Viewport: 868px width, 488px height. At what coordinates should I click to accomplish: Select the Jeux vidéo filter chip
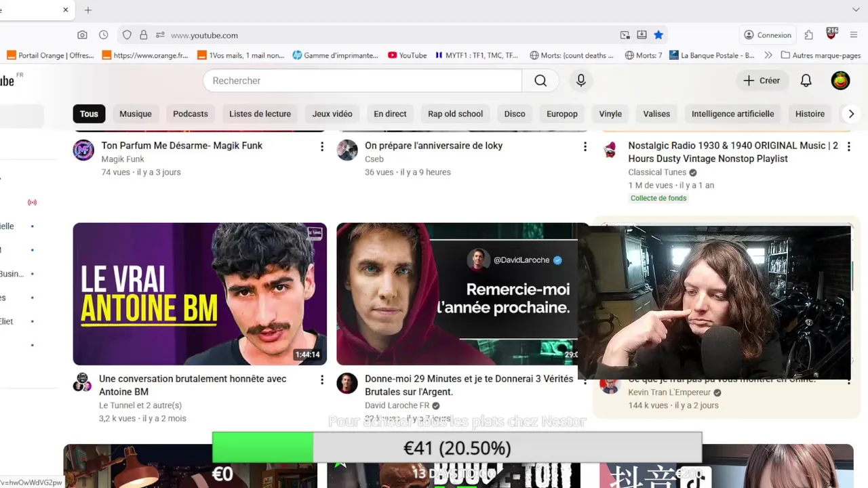click(x=332, y=114)
